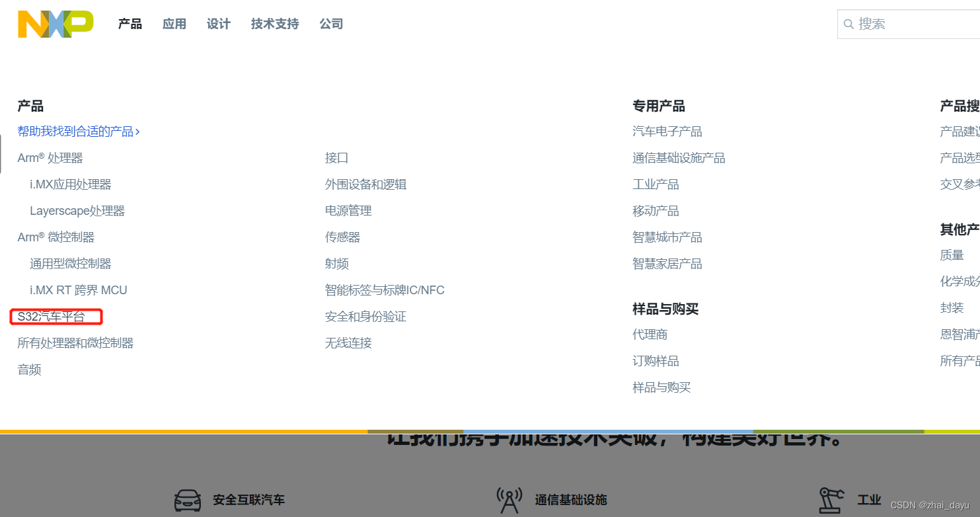
Task: Open 电源管理 category
Action: pos(349,211)
